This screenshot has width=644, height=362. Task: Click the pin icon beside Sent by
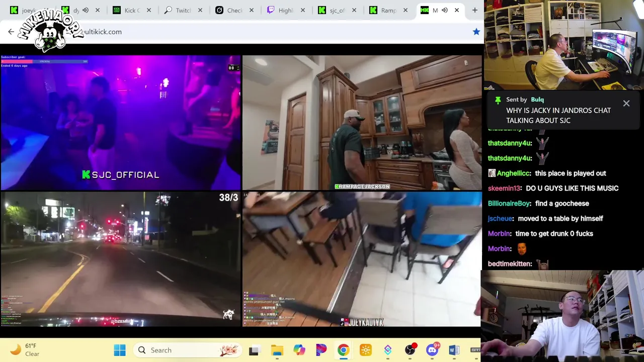tap(498, 100)
